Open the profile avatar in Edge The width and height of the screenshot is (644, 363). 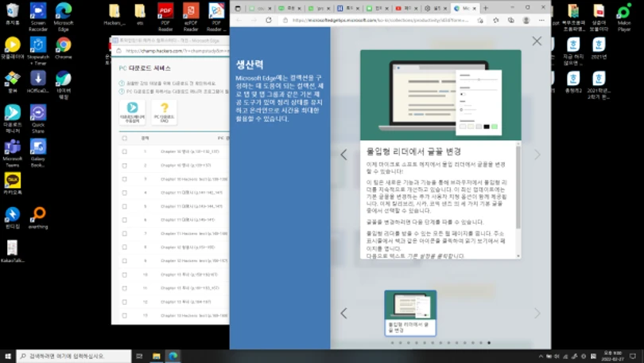[x=526, y=20]
